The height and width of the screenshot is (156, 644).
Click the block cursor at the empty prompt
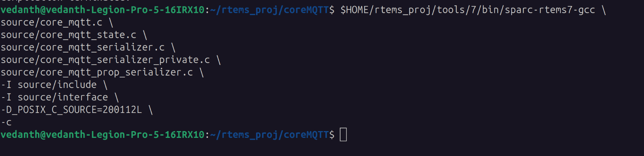(x=343, y=135)
